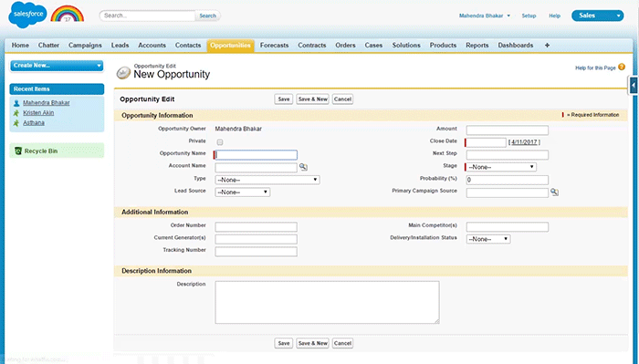This screenshot has width=639, height=364.
Task: Open the Solutions tab
Action: [406, 46]
